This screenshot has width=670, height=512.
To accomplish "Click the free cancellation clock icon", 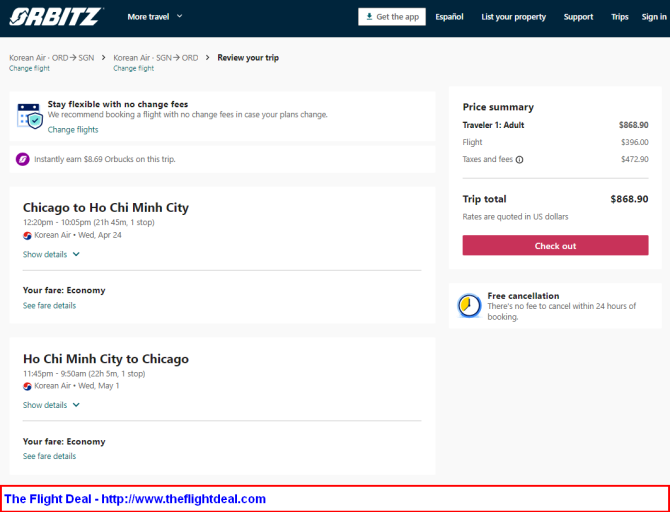I will point(469,306).
